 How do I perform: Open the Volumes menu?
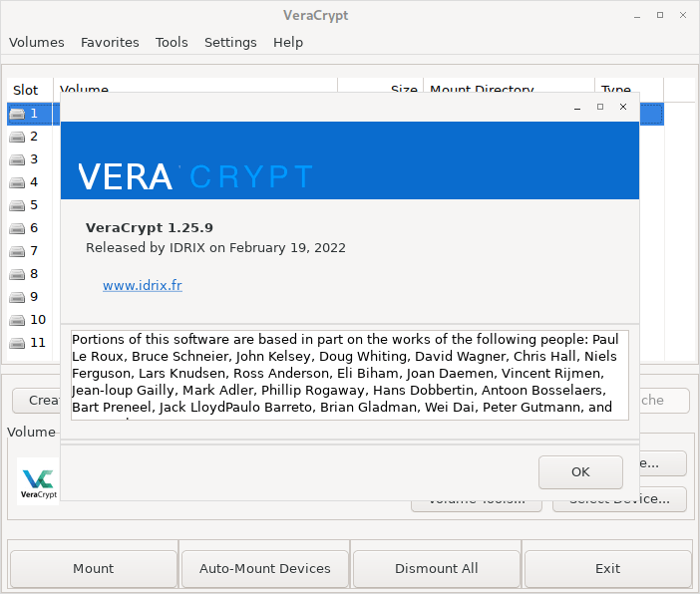[x=37, y=42]
